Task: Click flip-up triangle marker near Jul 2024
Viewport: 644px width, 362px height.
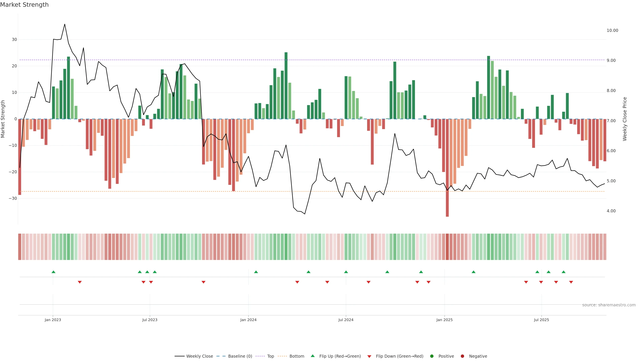Action: pyautogui.click(x=346, y=272)
